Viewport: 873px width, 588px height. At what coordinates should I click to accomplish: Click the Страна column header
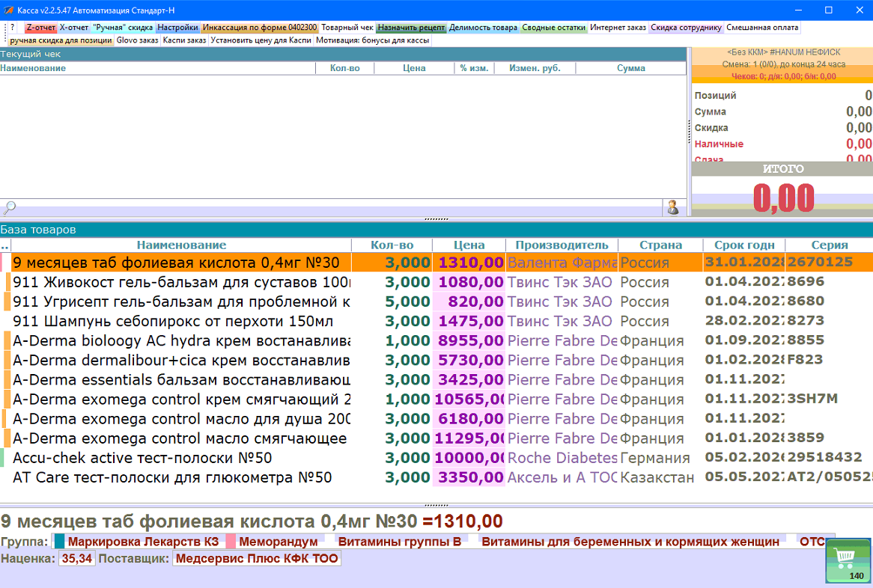[660, 245]
